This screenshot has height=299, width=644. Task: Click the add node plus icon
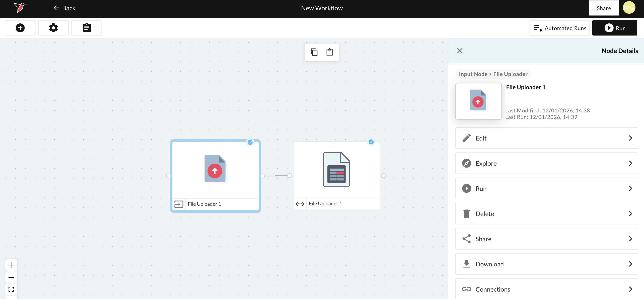[20, 28]
